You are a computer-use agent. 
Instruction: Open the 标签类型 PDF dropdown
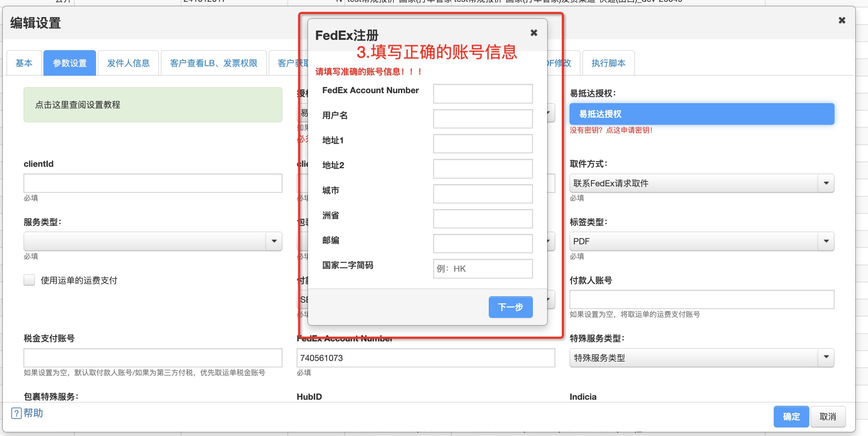click(x=702, y=241)
